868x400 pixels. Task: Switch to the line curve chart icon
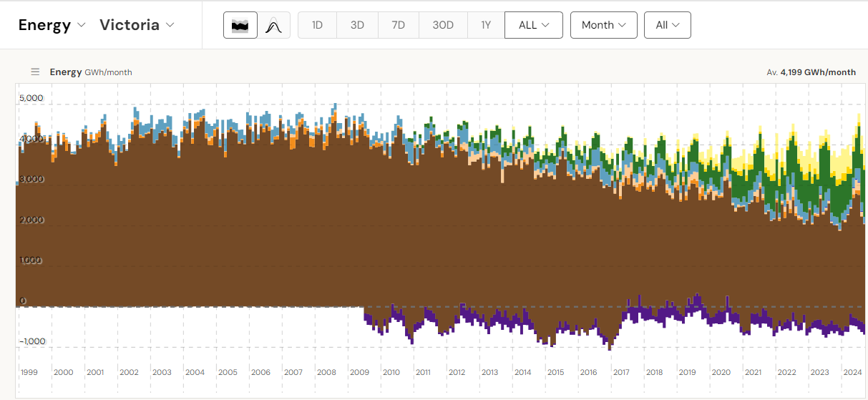[273, 25]
